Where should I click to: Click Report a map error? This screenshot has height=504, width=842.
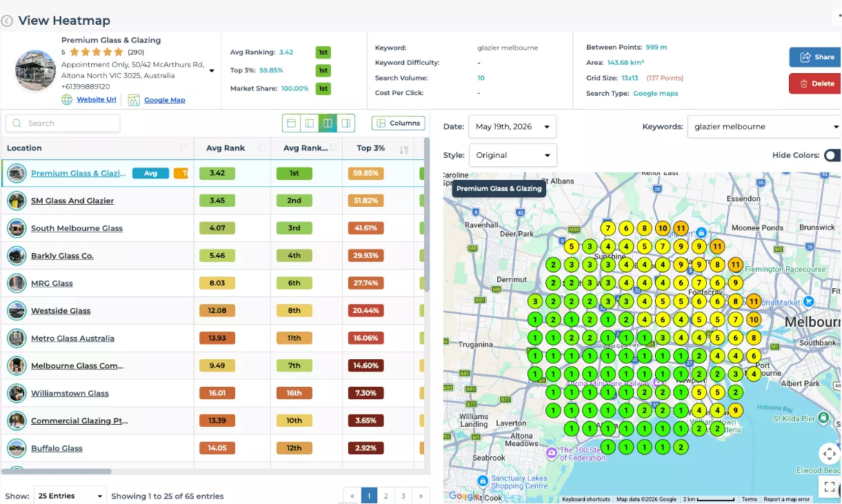point(787,499)
